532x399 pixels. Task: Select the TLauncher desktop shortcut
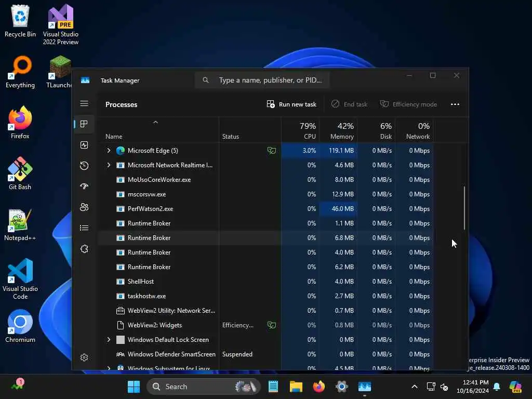coord(59,72)
